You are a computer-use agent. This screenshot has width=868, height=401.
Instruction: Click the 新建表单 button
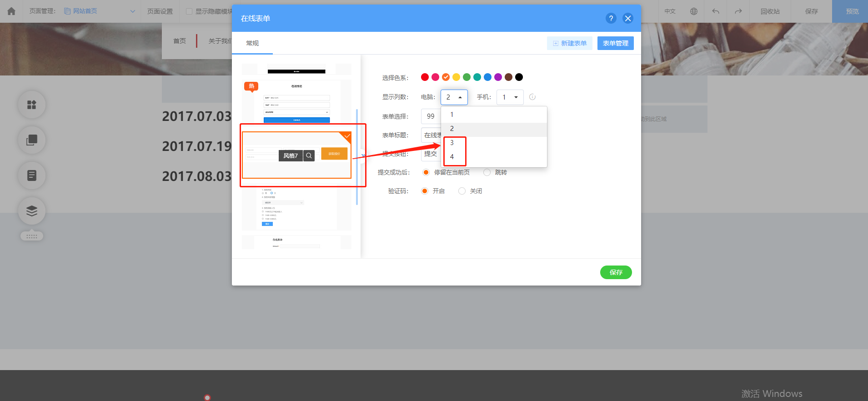click(x=570, y=43)
